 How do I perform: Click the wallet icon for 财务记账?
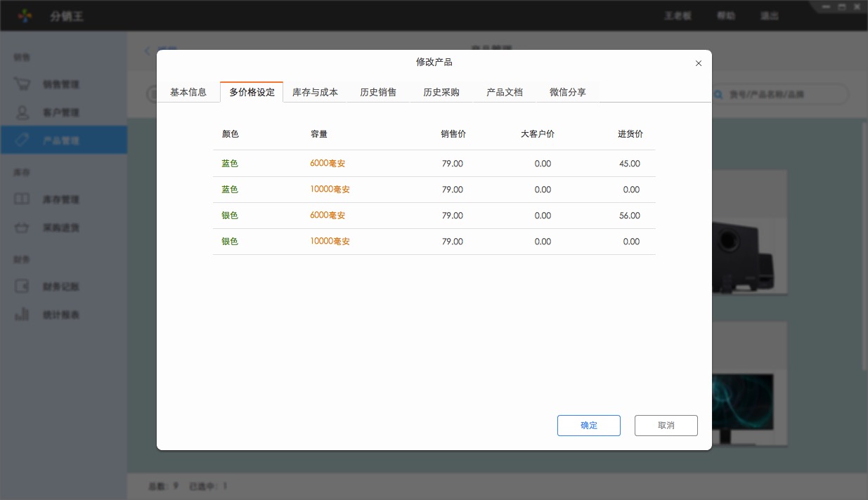pyautogui.click(x=22, y=287)
